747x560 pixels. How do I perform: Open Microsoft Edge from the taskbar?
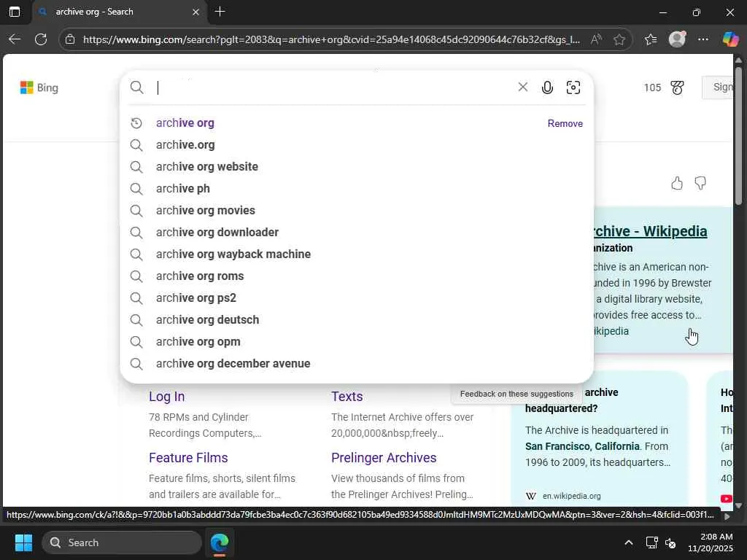point(220,542)
